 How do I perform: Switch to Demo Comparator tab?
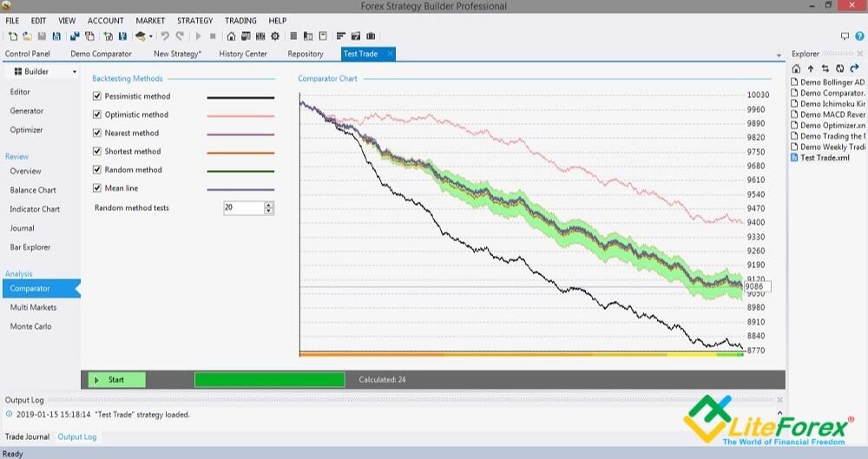(101, 54)
